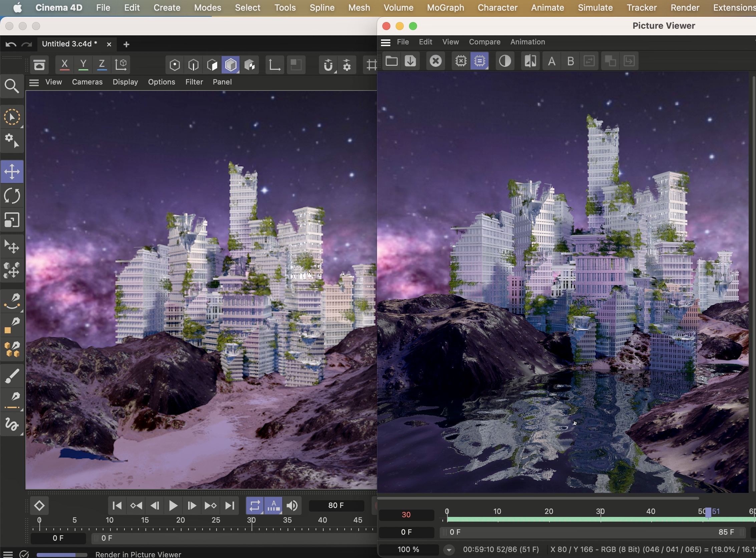
Task: Open Asset Browser icon in top toolbar
Action: (x=39, y=64)
